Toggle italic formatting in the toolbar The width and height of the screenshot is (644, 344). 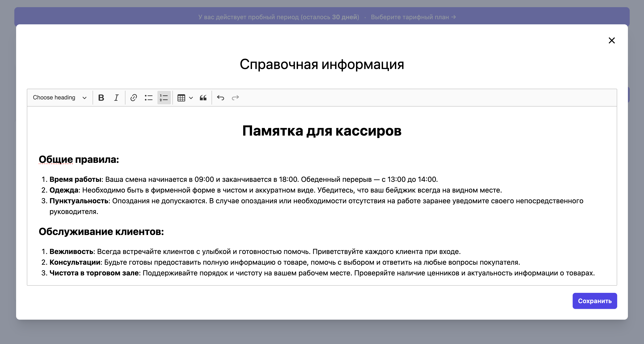pyautogui.click(x=116, y=98)
